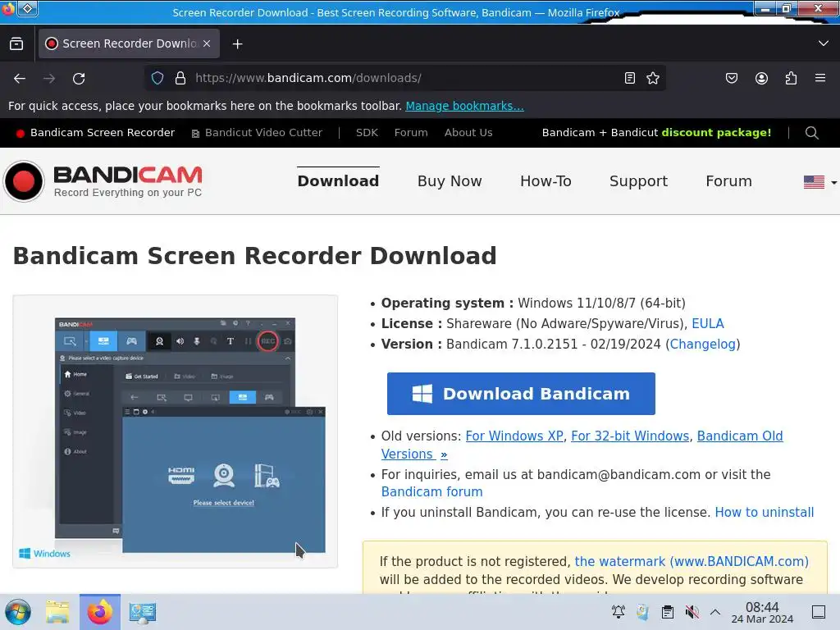Click the EULA link
Screen dimensions: 840x630
click(708, 323)
